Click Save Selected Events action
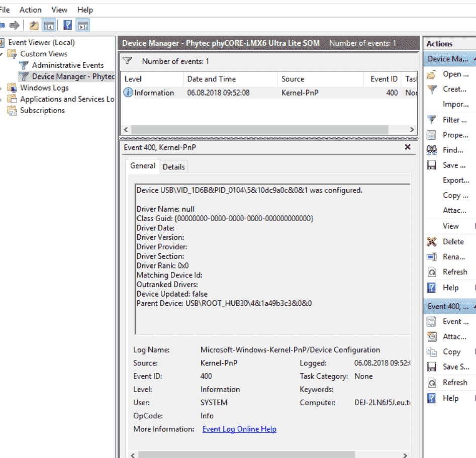Screen dimensions: 476x458 click(448, 367)
